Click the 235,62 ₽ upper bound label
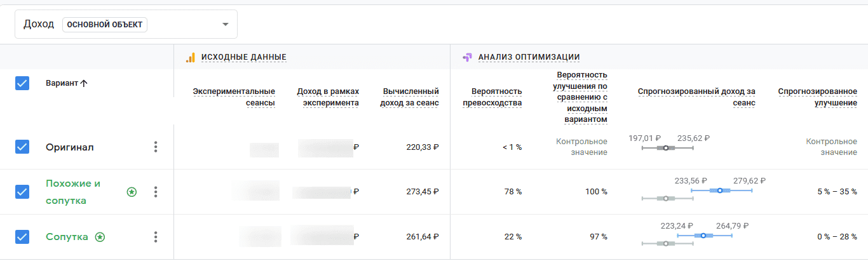The image size is (868, 261). [x=693, y=137]
